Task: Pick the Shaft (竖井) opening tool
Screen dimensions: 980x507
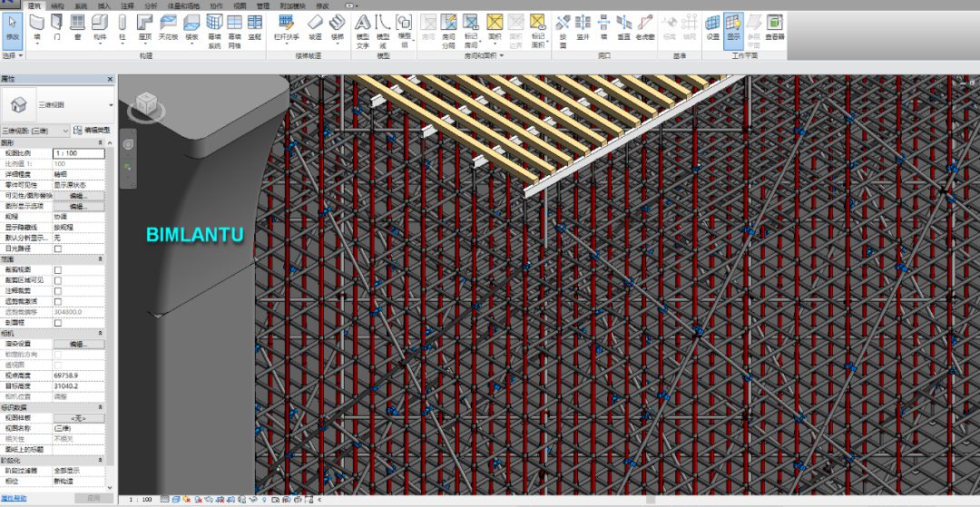Action: click(583, 29)
